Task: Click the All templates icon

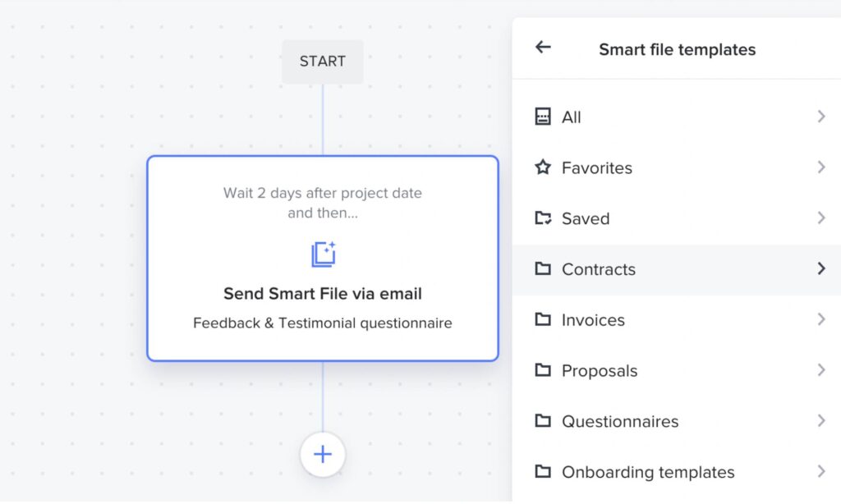Action: pyautogui.click(x=543, y=117)
